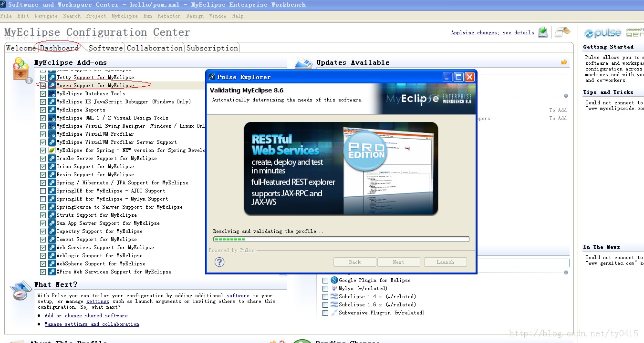644x343 pixels.
Task: Switch to the Collaboration tab
Action: click(155, 48)
